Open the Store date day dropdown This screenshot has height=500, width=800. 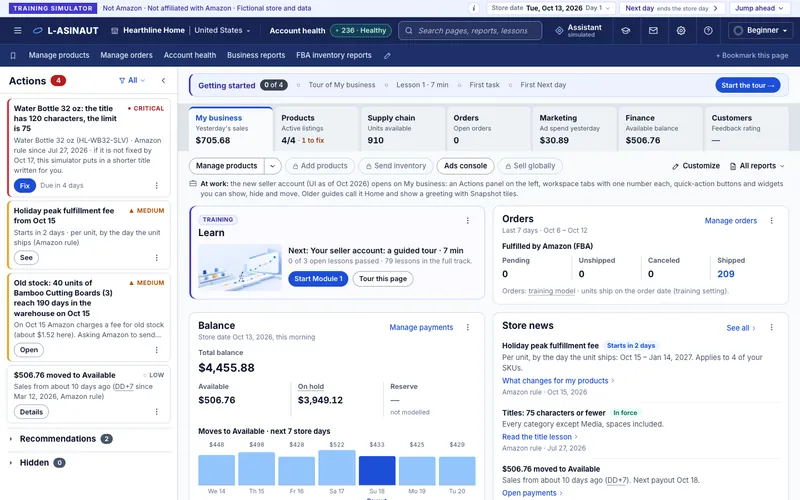551,8
